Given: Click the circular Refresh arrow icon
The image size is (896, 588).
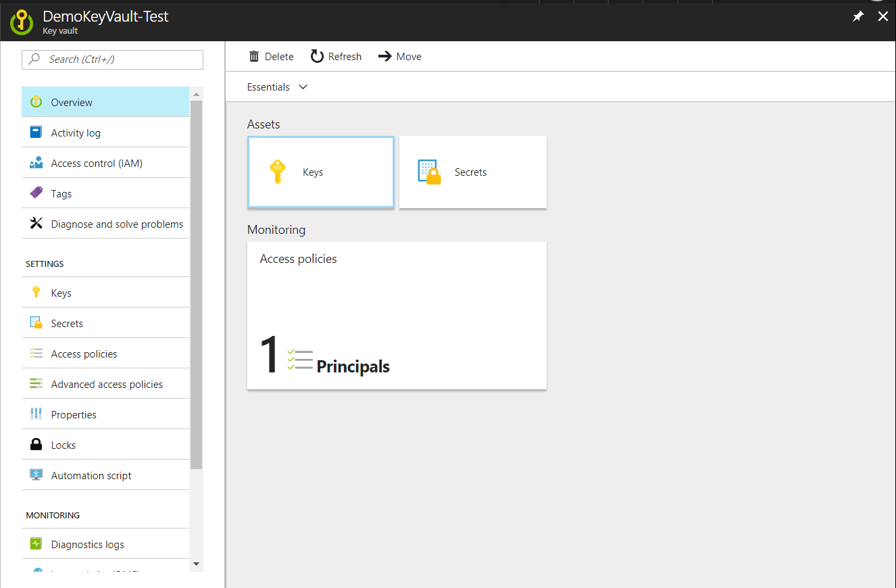Looking at the screenshot, I should point(317,56).
